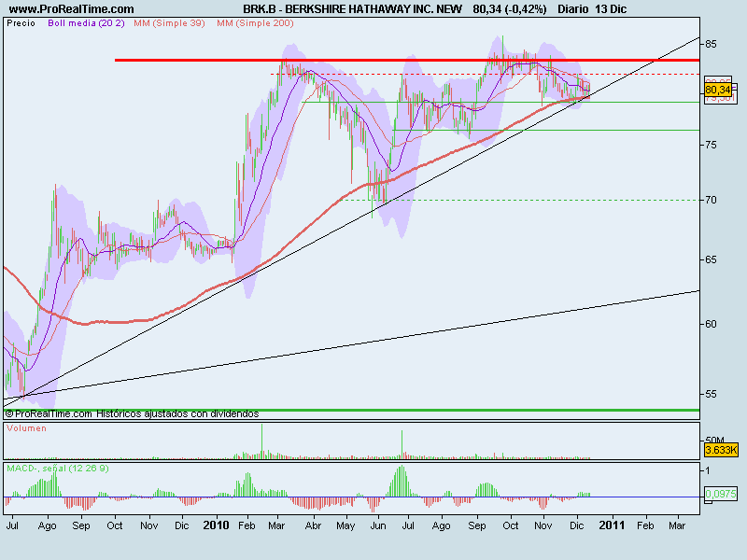Viewport: 747px width, 560px height.
Task: Click the Dic label before 2011
Action: tap(576, 525)
